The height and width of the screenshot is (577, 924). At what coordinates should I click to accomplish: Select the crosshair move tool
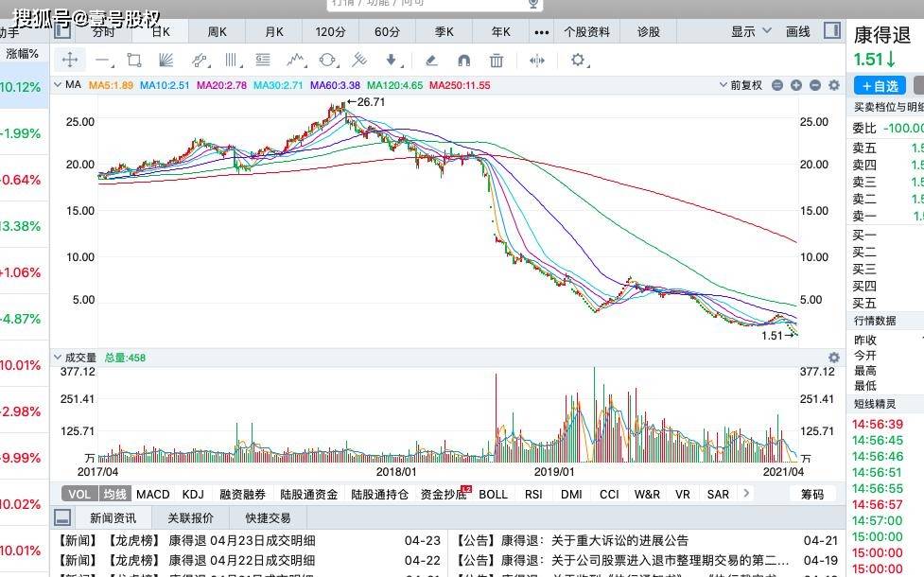(x=70, y=60)
